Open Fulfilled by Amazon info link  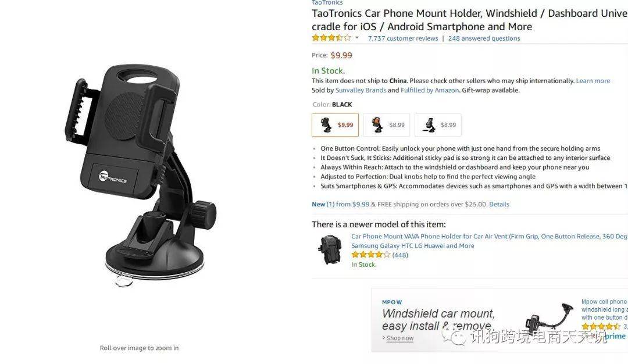[430, 90]
